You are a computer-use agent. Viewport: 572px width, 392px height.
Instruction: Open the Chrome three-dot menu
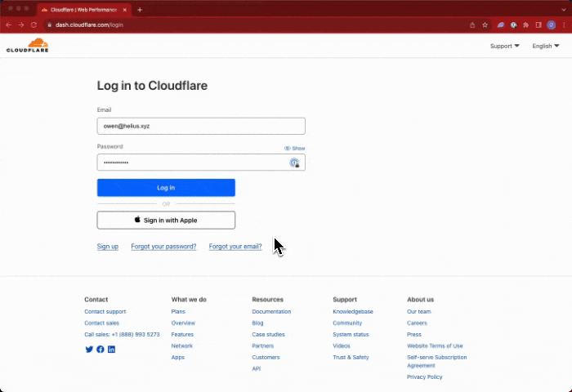[x=564, y=24]
